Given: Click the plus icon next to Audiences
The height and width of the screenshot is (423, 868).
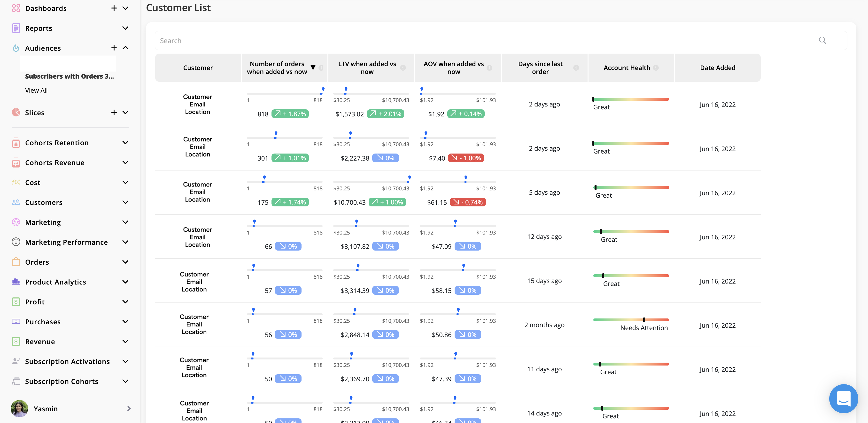Looking at the screenshot, I should [x=114, y=48].
